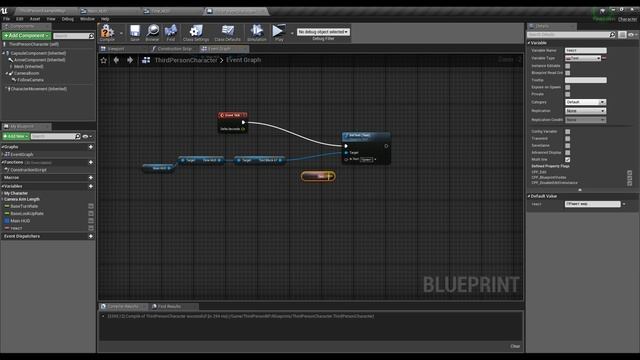Open the Asset menu

35,19
